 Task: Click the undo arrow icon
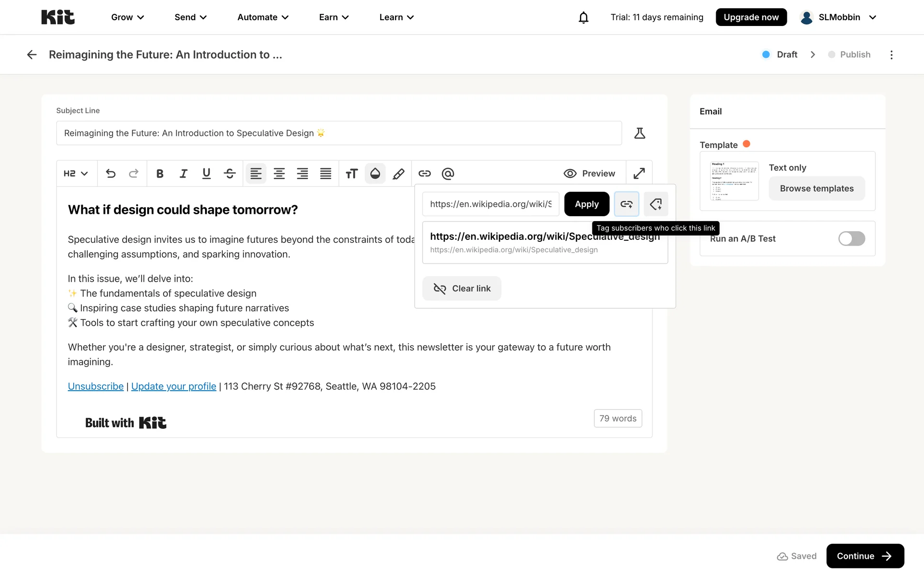pos(111,173)
